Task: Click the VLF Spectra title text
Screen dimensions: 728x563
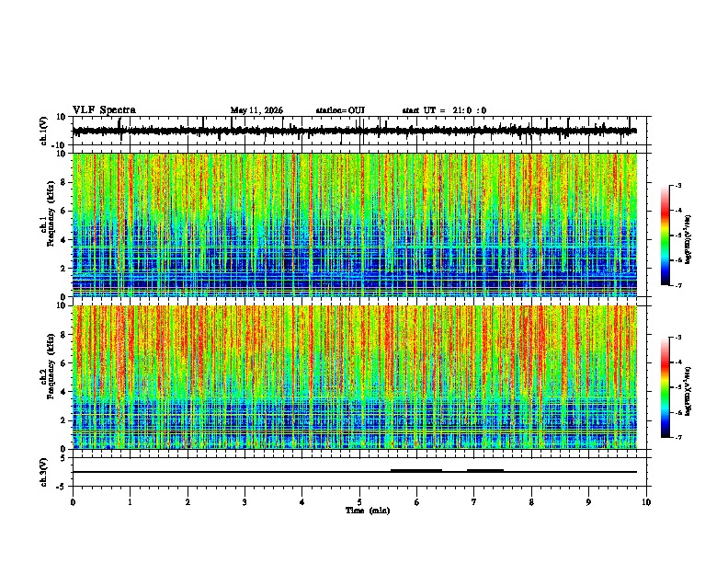Action: (104, 109)
